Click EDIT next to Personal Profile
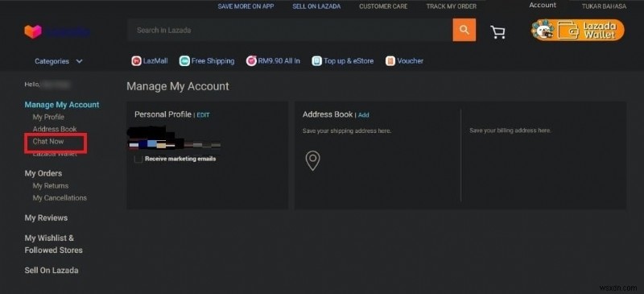 click(203, 115)
